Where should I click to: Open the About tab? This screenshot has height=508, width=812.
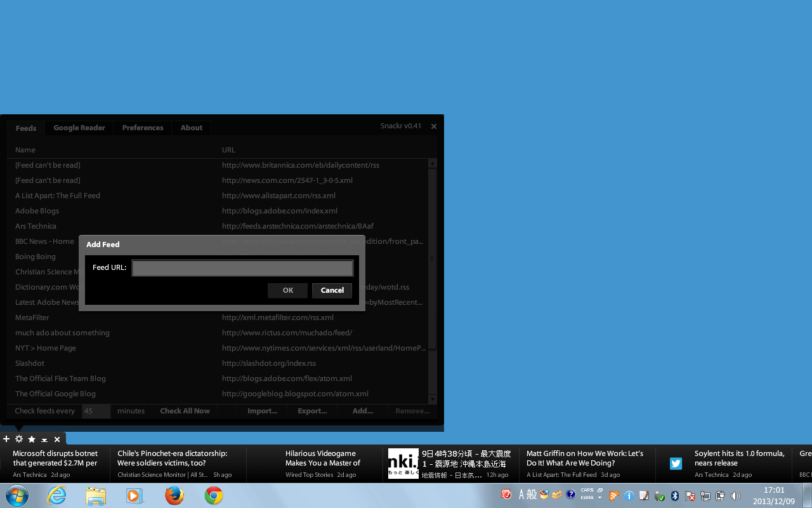(192, 128)
